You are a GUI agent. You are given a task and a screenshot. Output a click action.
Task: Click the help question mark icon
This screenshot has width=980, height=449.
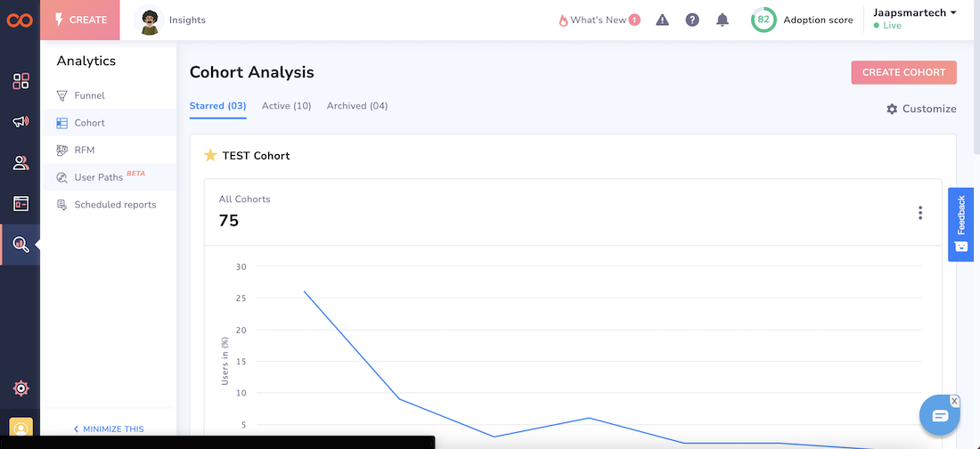tap(692, 20)
